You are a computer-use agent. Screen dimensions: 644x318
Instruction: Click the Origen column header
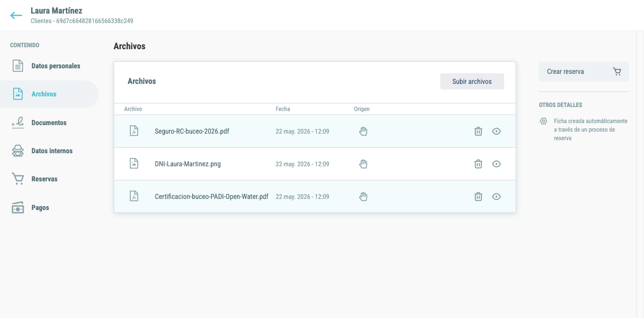(x=362, y=109)
